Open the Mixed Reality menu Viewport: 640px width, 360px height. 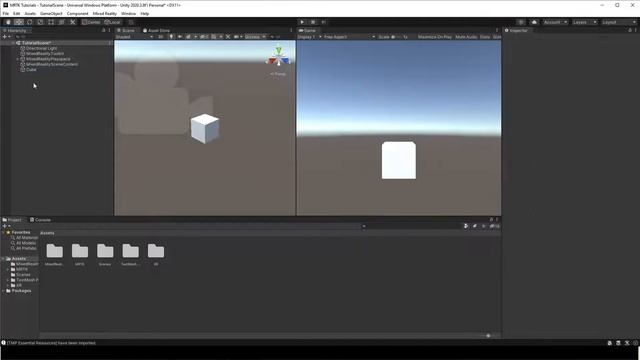(104, 13)
